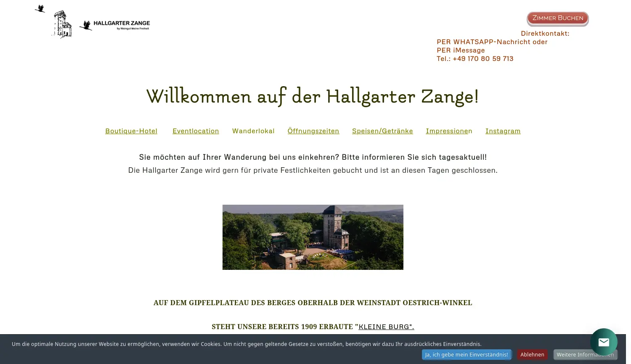Open the Öffnungszeiten page

click(x=313, y=131)
